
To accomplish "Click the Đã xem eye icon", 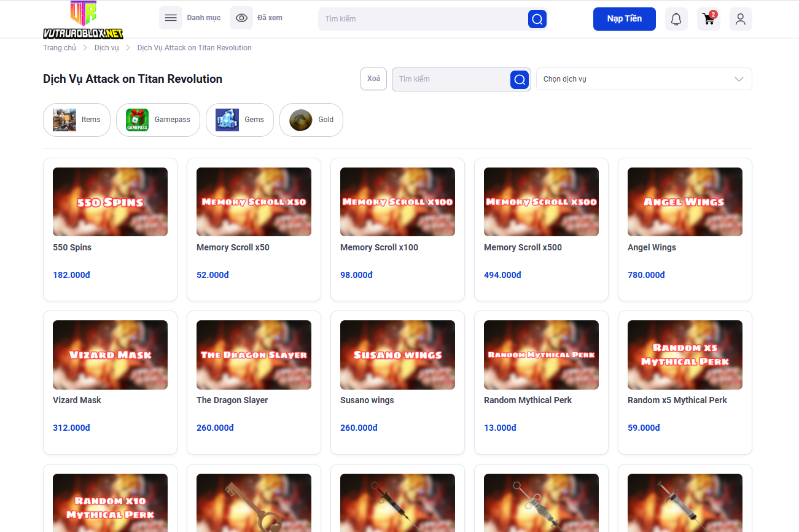I will pyautogui.click(x=241, y=18).
